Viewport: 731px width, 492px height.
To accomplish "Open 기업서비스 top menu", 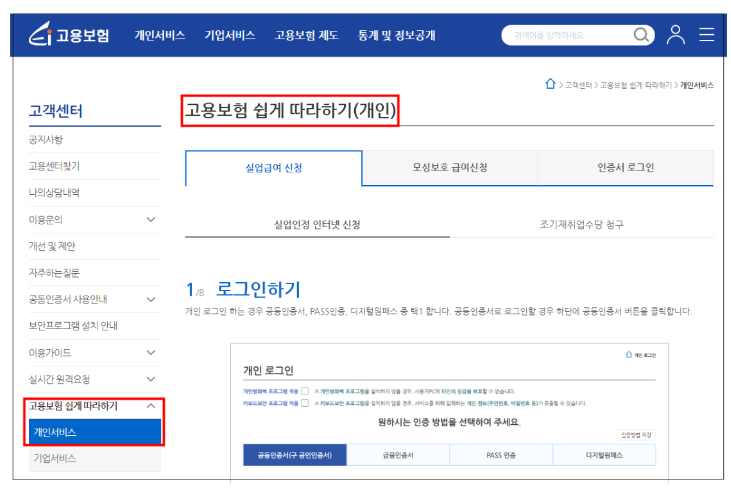I will 230,35.
